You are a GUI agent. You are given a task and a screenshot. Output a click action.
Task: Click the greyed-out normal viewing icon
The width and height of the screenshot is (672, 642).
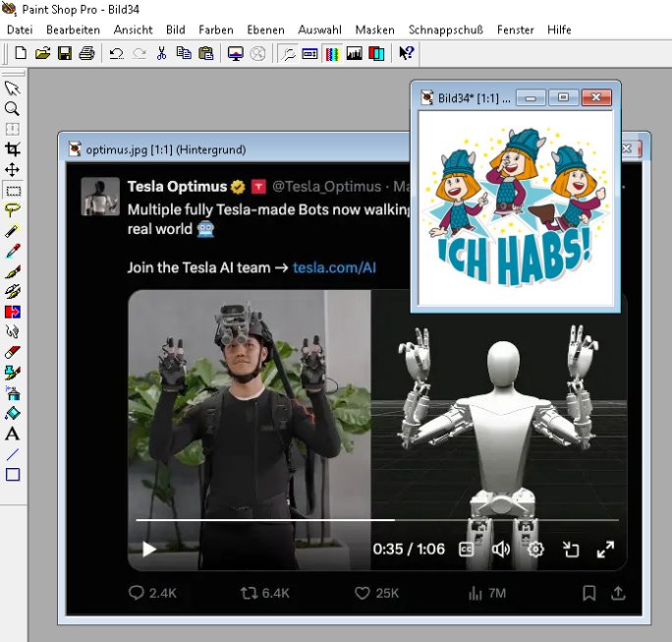coord(257,54)
